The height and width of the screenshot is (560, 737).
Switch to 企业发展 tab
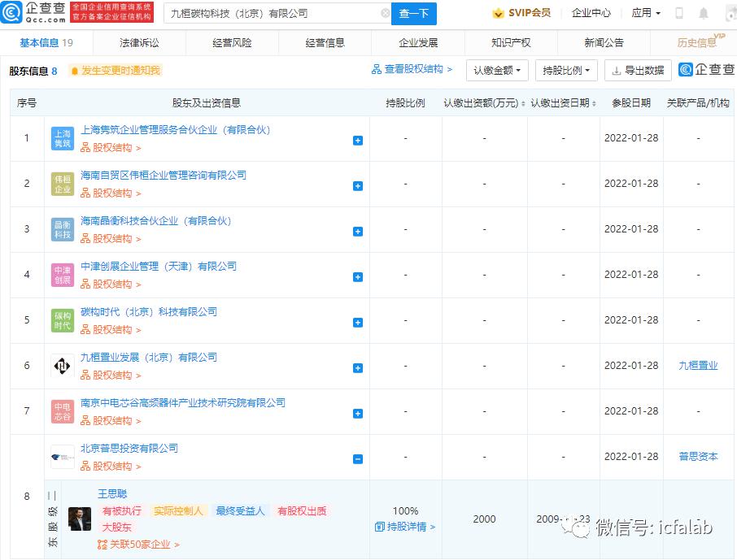pyautogui.click(x=418, y=43)
